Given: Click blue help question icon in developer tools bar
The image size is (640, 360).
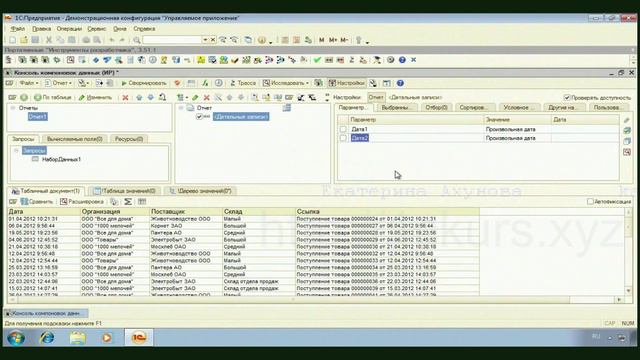Looking at the screenshot, I should [x=402, y=60].
